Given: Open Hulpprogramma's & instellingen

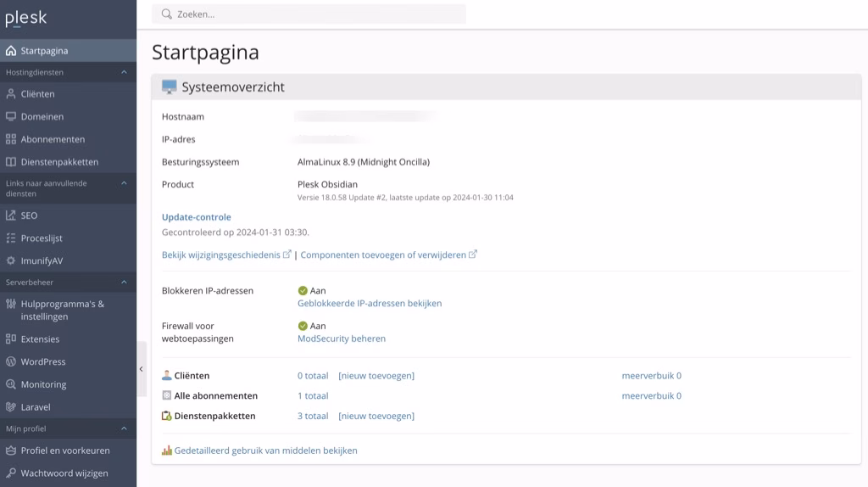Looking at the screenshot, I should point(68,311).
